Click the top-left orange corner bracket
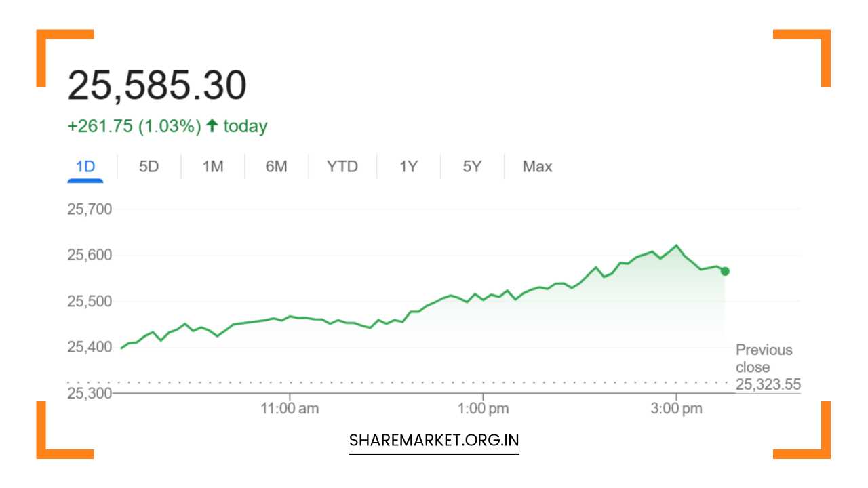Screen dimensions: 868x488 coord(47,41)
